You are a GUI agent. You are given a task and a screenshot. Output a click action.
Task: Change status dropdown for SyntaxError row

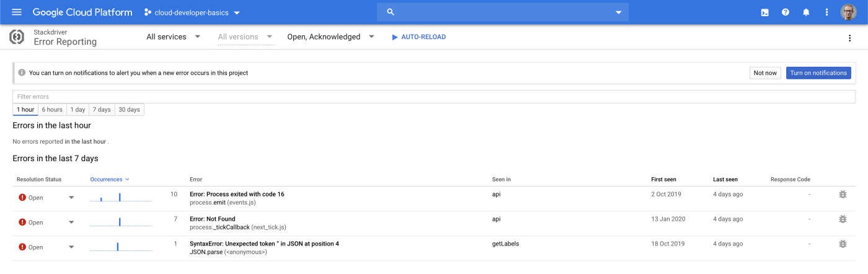pyautogui.click(x=71, y=247)
